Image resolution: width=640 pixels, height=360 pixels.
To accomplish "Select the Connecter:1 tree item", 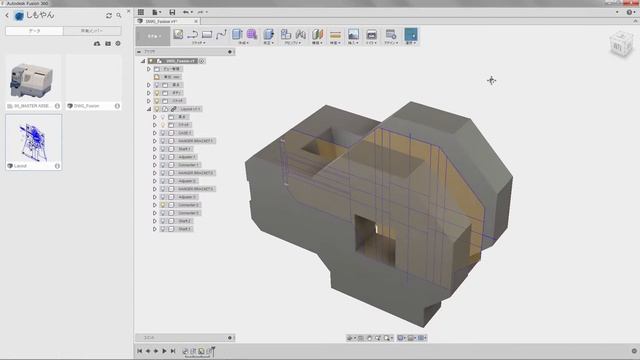I will (188, 165).
